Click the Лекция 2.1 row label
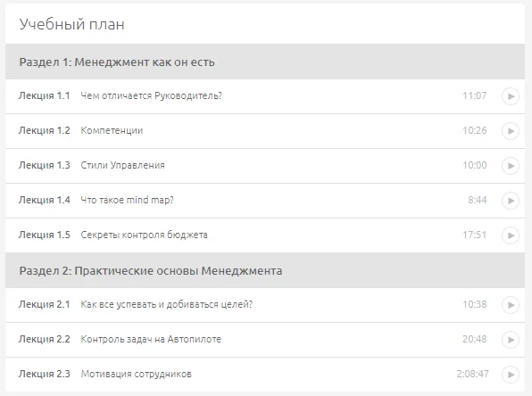532x396 pixels. (44, 304)
